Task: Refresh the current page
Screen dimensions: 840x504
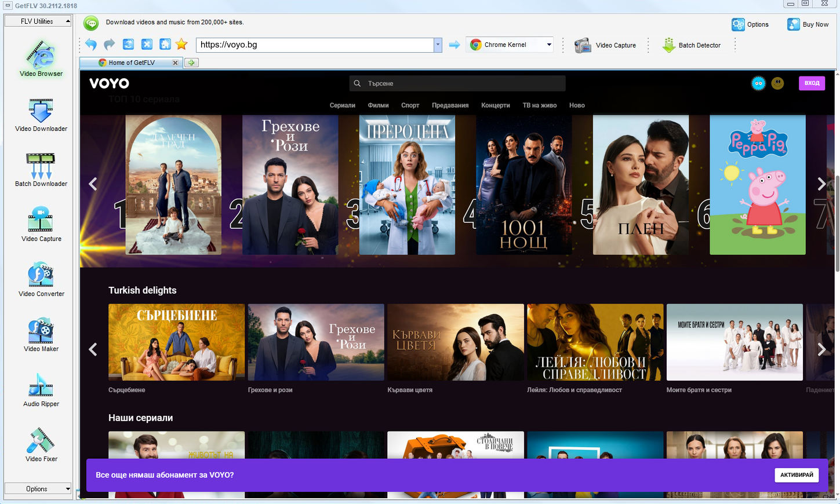Action: coord(128,44)
